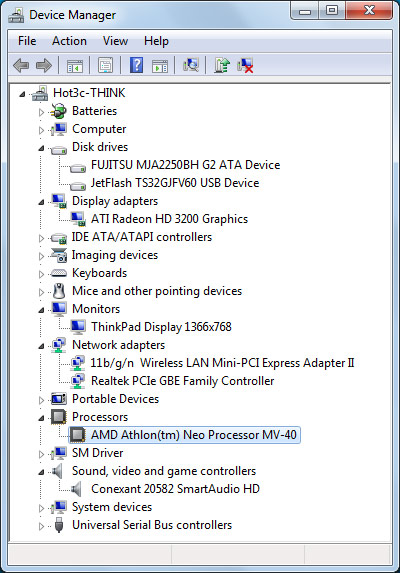Click Uninstall device icon with red X

point(245,66)
